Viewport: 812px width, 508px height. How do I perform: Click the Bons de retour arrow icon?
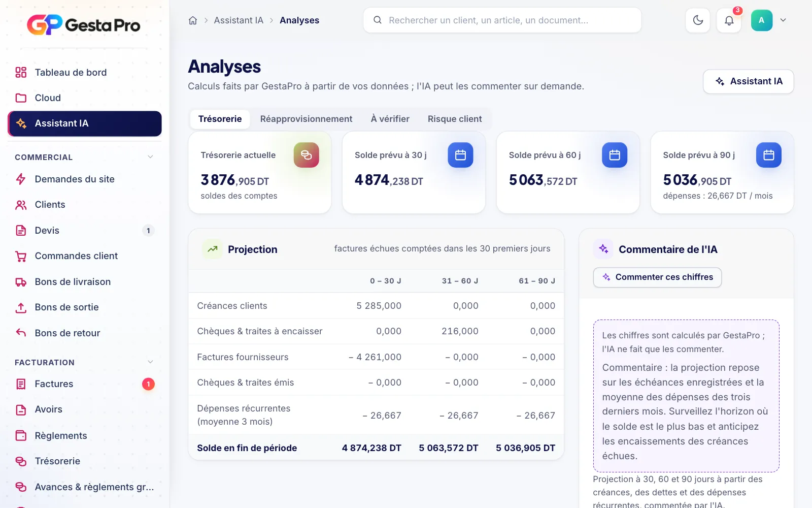21,333
